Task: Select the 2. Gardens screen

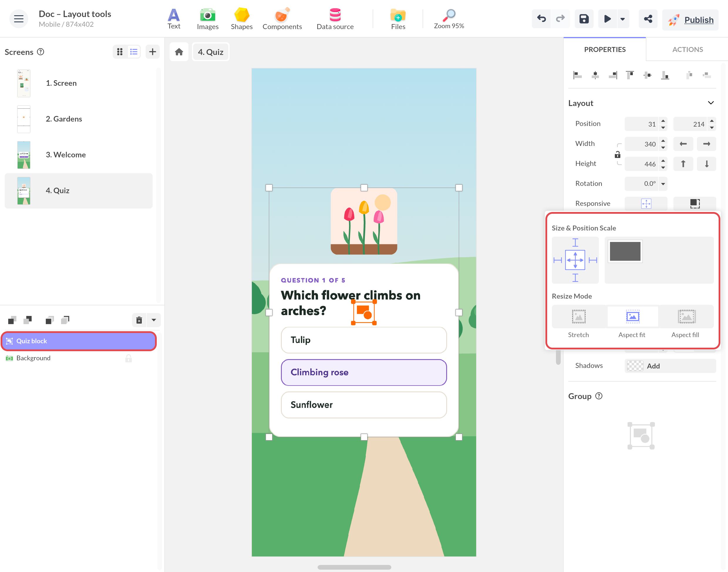Action: tap(79, 119)
